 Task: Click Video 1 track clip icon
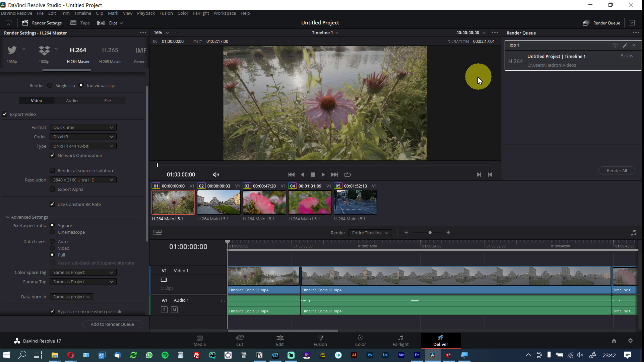pos(164,280)
